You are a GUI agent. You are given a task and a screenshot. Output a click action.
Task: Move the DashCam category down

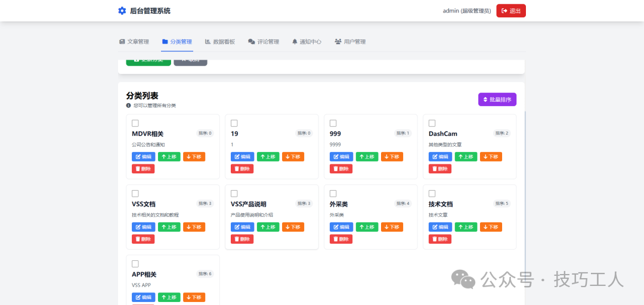pyautogui.click(x=491, y=157)
